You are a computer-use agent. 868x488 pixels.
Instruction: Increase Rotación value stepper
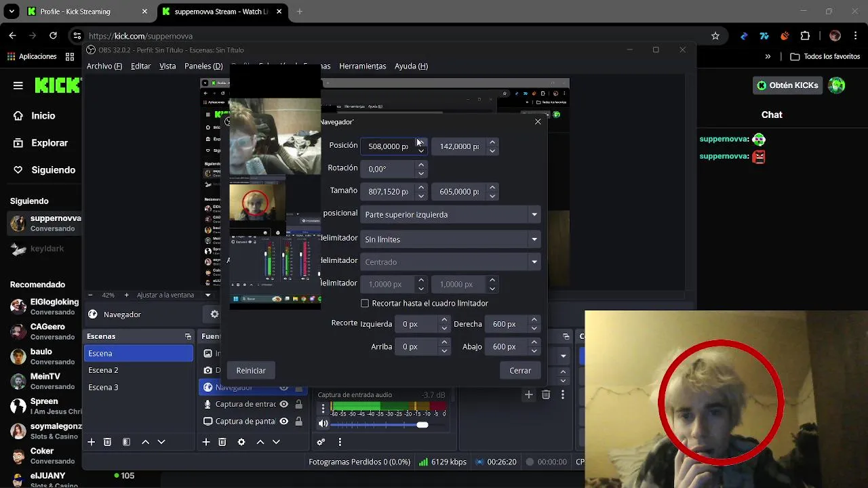click(421, 165)
